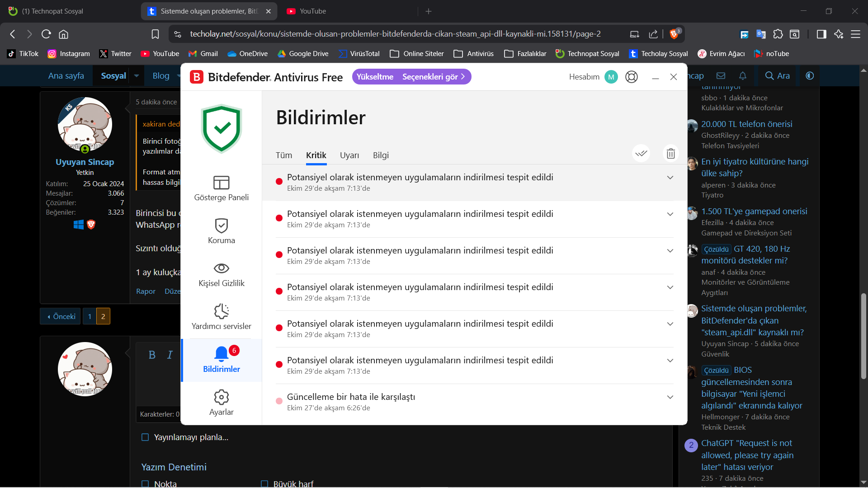Click the browser page vertical scrollbar
The image size is (868, 488).
pos(863,337)
